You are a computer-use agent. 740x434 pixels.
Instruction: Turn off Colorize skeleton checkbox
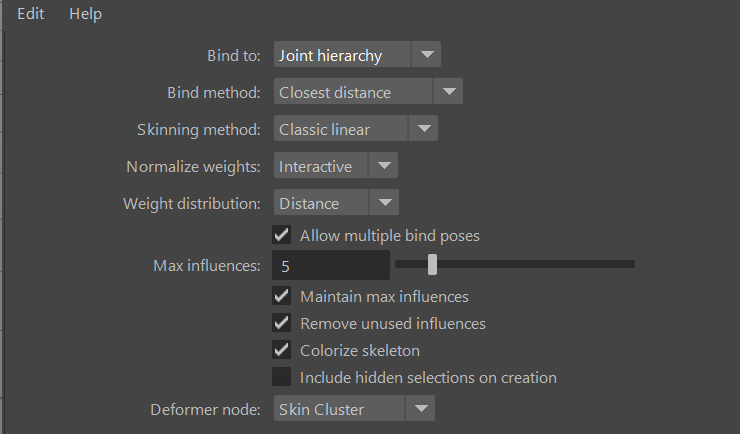click(x=282, y=350)
